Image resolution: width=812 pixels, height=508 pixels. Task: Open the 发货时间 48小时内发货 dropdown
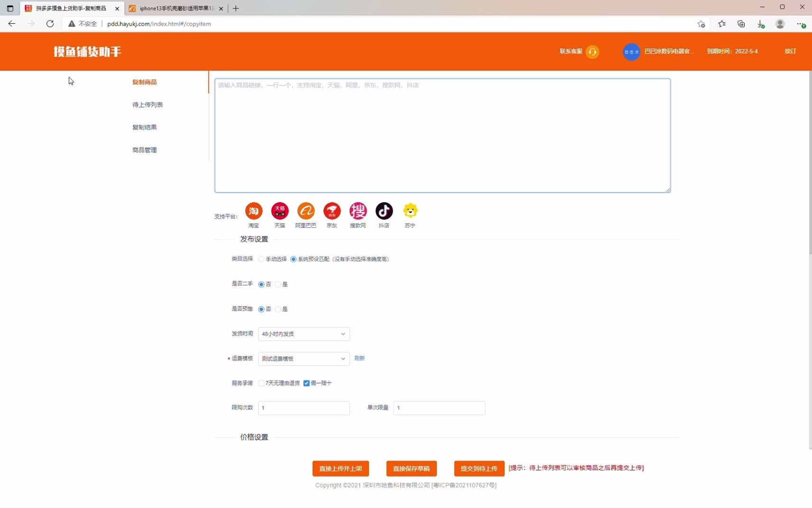pos(304,334)
